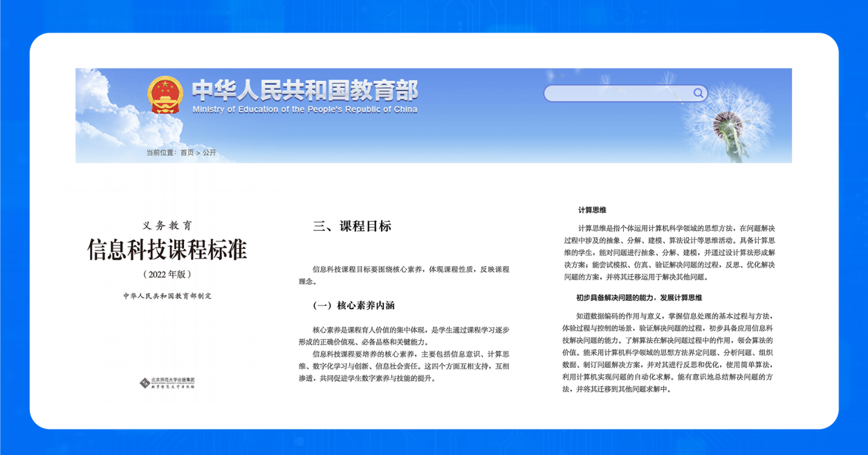Click the (2022年版) edition text
The image size is (868, 455).
click(x=167, y=274)
